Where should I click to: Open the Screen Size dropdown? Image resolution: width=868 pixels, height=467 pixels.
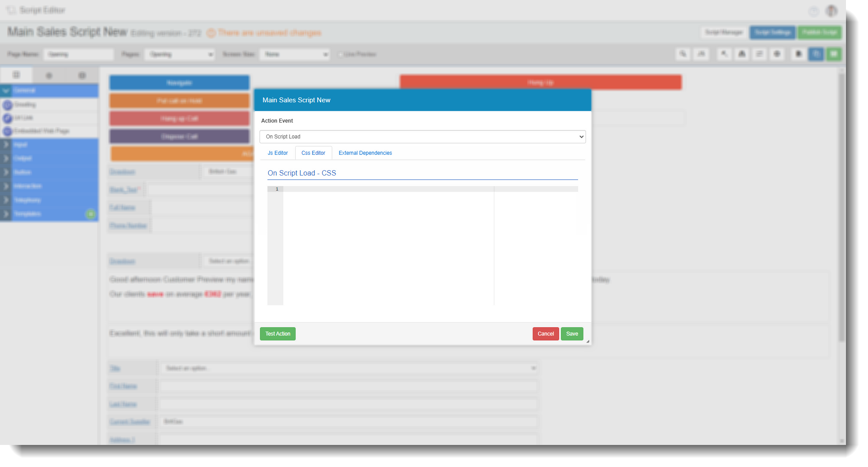[x=294, y=54]
